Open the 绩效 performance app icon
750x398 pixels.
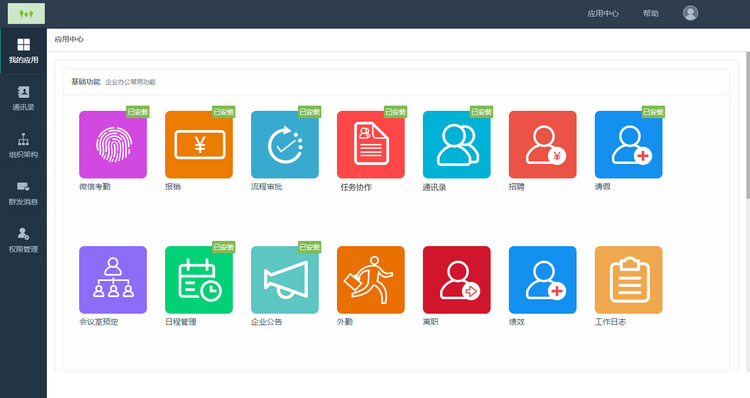542,280
